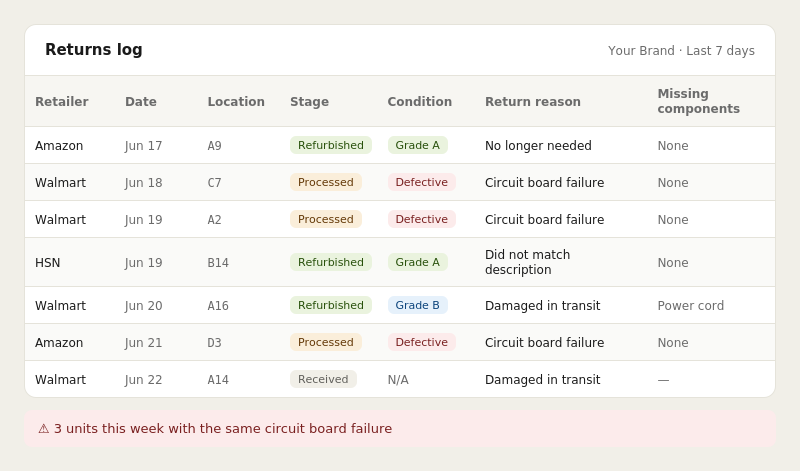Click location C7

(x=215, y=183)
